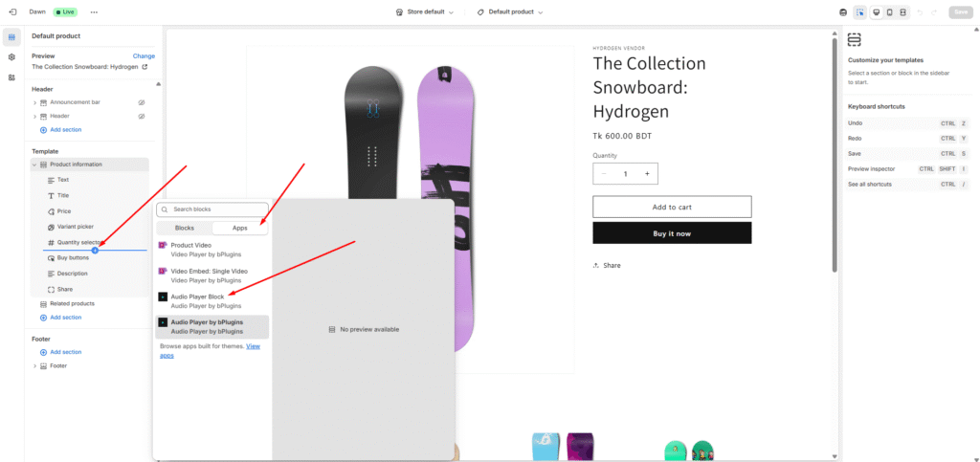The image size is (980, 462).
Task: Click the Change preview link
Action: [144, 56]
